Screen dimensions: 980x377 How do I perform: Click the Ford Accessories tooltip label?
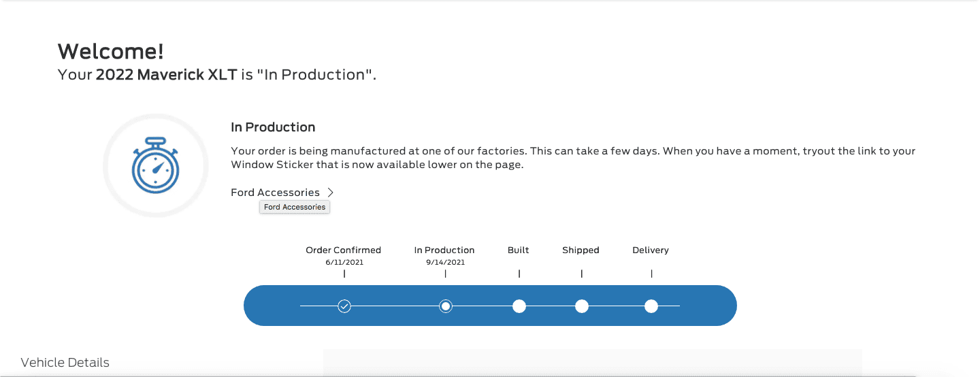point(295,207)
